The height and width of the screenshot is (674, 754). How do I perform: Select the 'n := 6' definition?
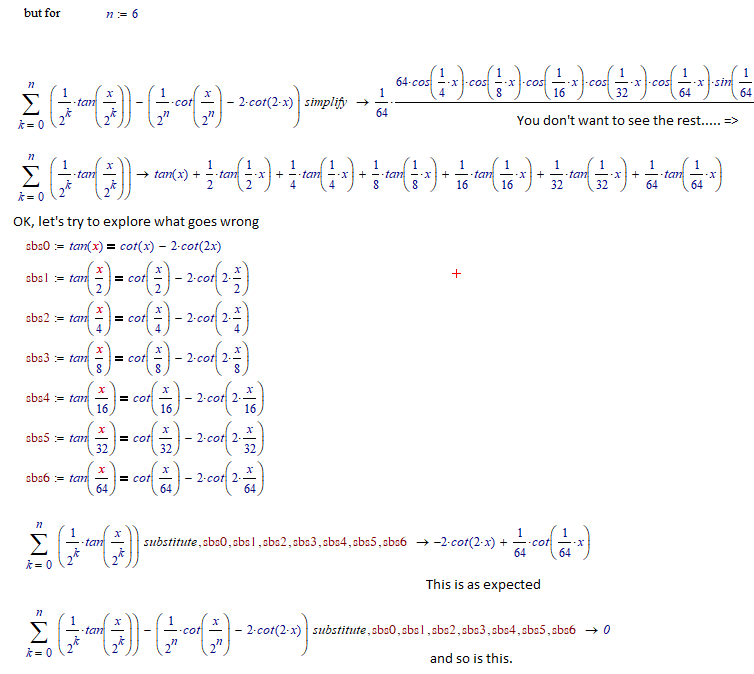(122, 14)
